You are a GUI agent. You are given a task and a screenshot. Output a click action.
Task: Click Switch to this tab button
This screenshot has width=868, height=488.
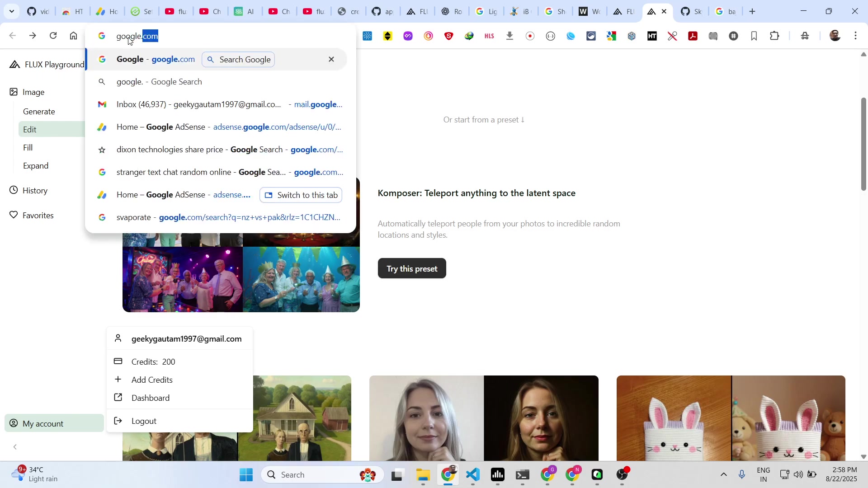coord(301,195)
